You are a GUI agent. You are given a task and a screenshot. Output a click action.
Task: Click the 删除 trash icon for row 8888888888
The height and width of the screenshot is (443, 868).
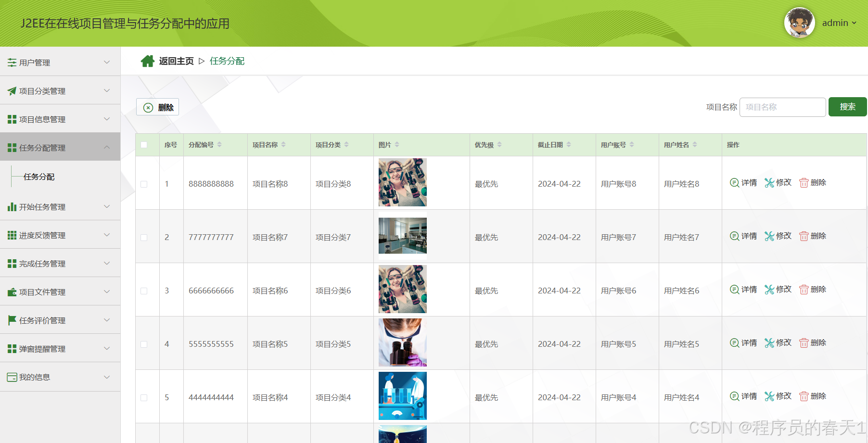(804, 183)
